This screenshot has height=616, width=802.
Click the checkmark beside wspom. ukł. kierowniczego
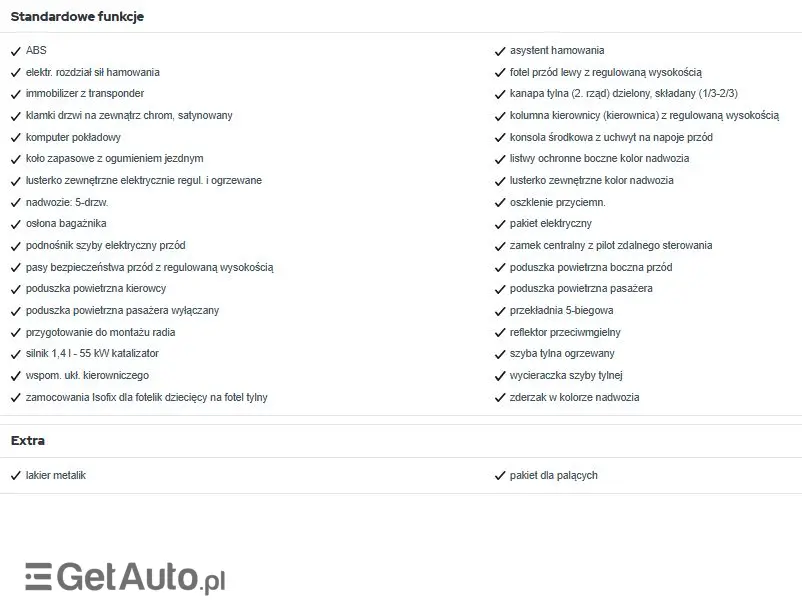[x=16, y=376]
